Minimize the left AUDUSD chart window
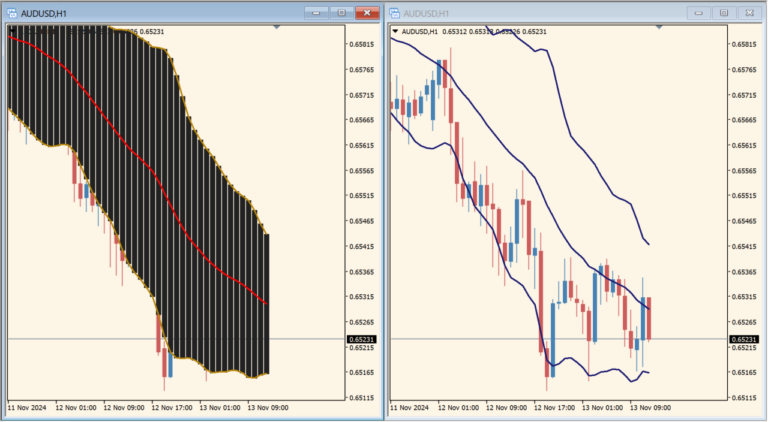 coord(317,13)
